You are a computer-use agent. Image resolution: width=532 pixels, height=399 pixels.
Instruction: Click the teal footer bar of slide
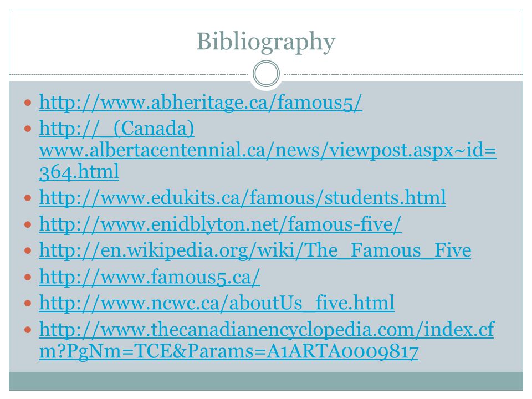[x=266, y=381]
